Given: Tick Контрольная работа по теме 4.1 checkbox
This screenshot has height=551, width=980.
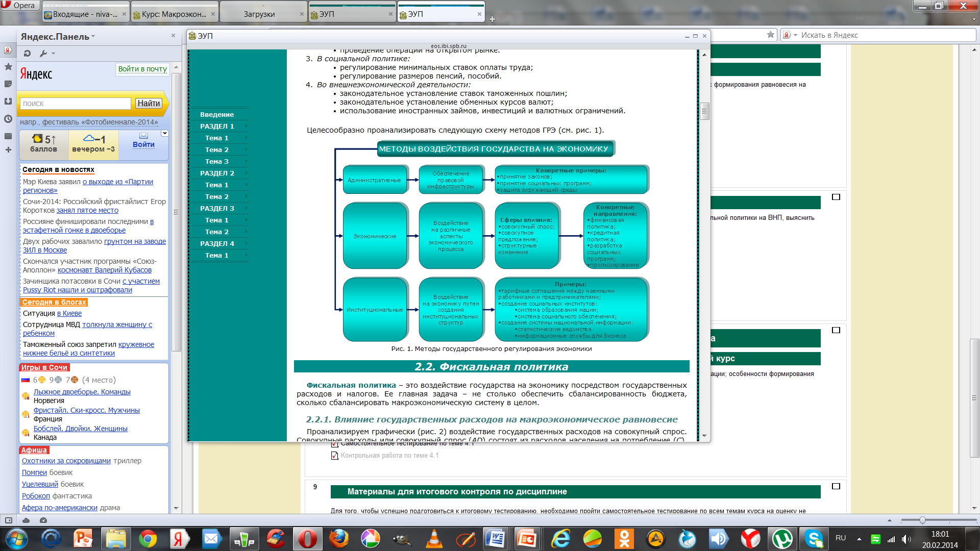Looking at the screenshot, I should point(335,456).
